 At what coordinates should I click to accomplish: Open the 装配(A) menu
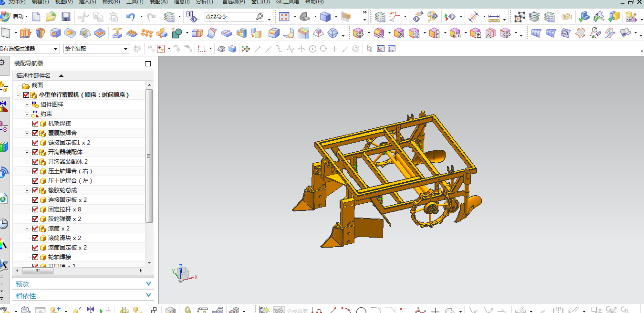point(158,2)
